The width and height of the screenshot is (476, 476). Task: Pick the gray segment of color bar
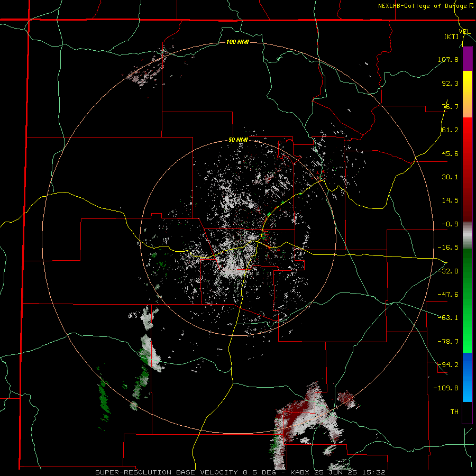click(x=467, y=235)
